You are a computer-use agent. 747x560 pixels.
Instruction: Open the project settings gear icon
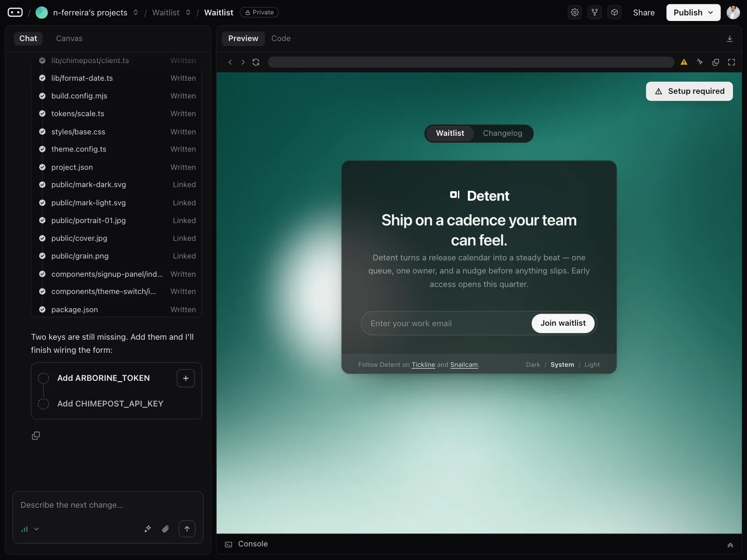[x=575, y=13]
